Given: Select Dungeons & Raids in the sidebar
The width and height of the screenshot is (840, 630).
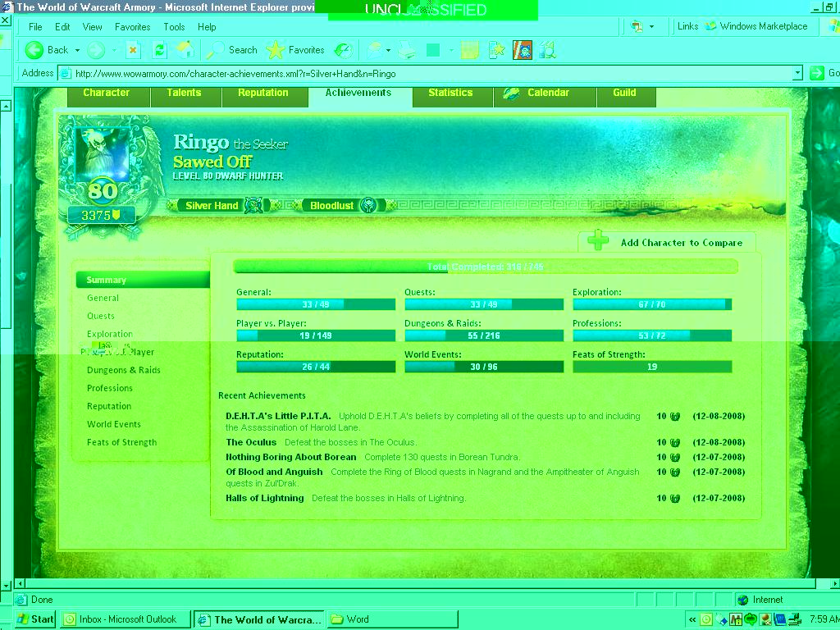Looking at the screenshot, I should (x=124, y=370).
